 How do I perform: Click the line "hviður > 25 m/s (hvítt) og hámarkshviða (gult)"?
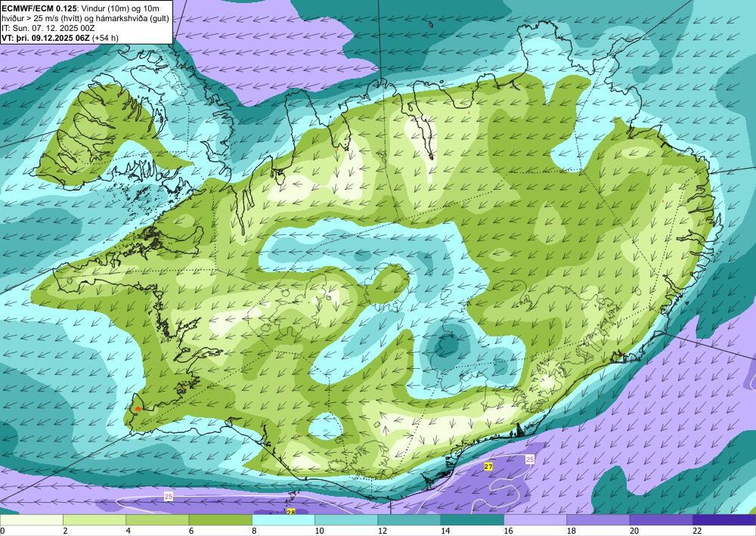click(85, 18)
